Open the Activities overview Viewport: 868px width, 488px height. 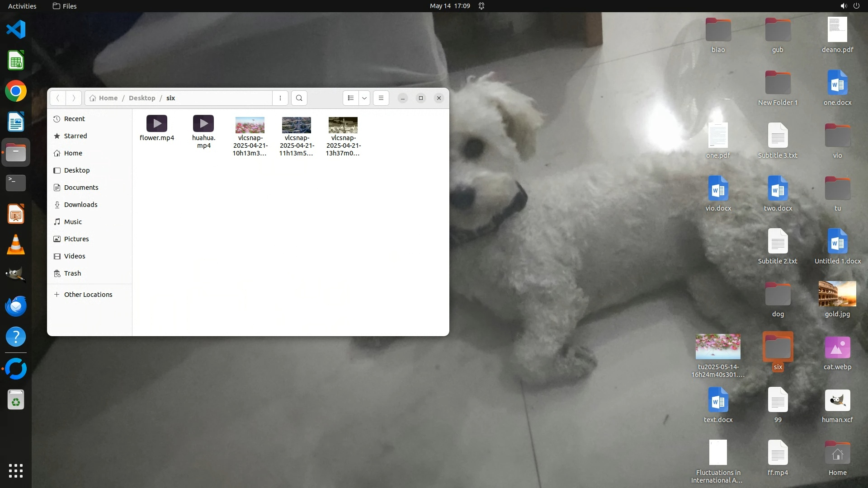(22, 6)
